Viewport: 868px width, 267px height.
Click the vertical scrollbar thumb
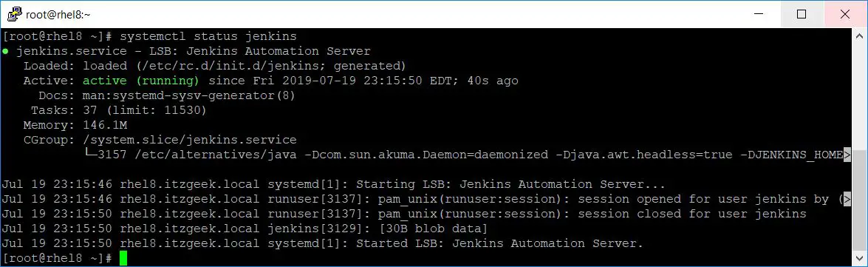859,202
